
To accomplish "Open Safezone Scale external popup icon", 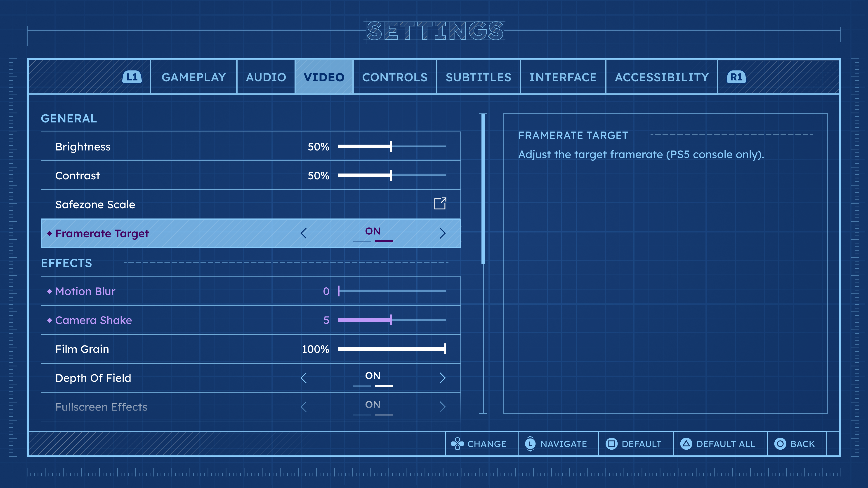I will click(x=440, y=204).
